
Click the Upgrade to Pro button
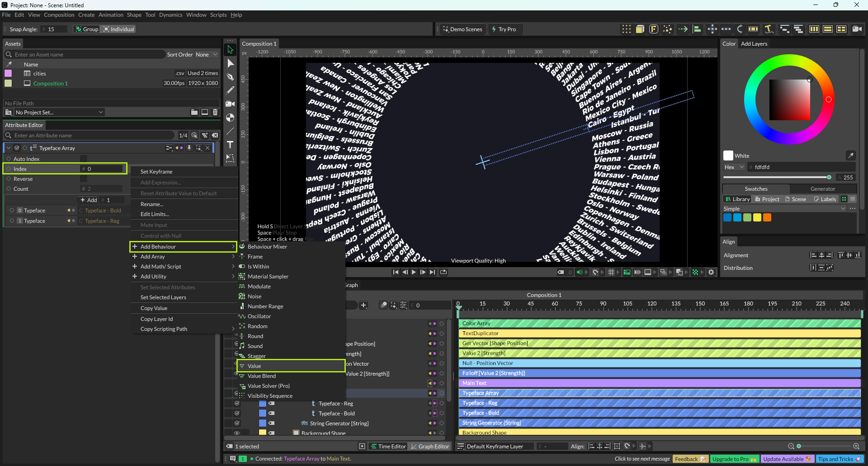(x=734, y=459)
